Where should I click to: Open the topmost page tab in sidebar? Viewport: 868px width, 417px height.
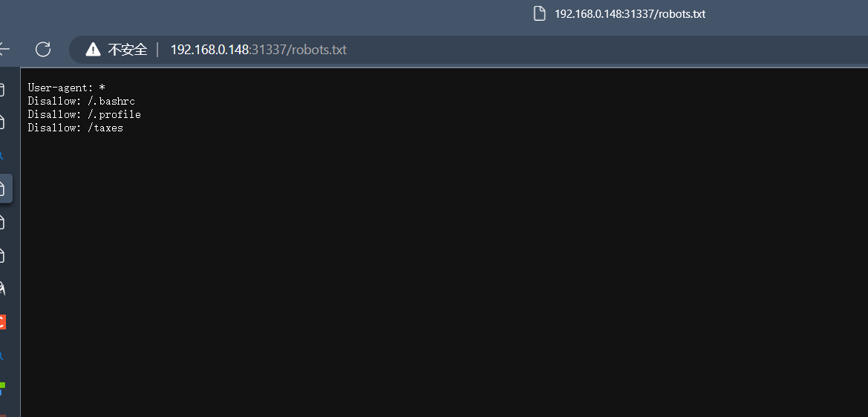click(2, 90)
